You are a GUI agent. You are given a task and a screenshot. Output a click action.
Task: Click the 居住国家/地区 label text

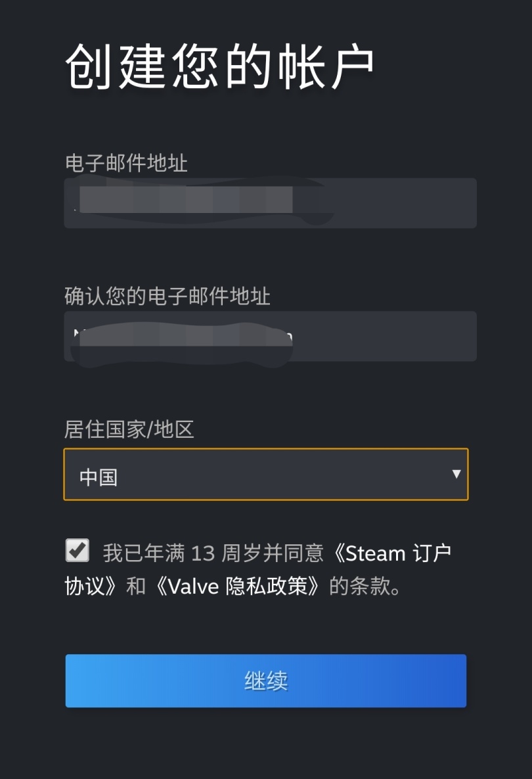point(129,430)
